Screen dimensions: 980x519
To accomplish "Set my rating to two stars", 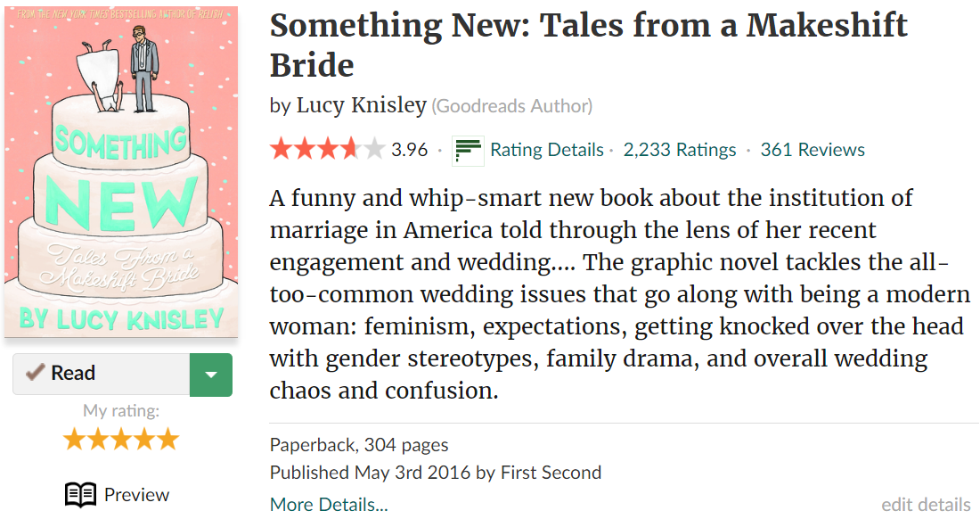I will (97, 440).
